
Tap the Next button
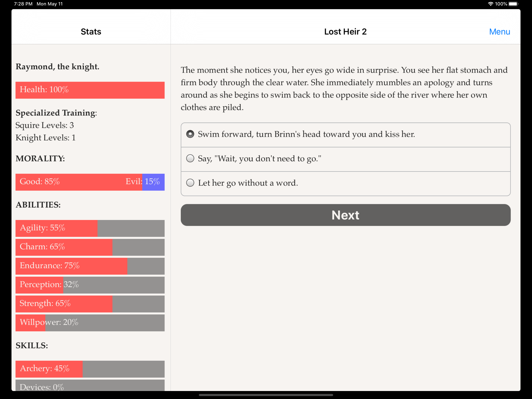(x=346, y=215)
